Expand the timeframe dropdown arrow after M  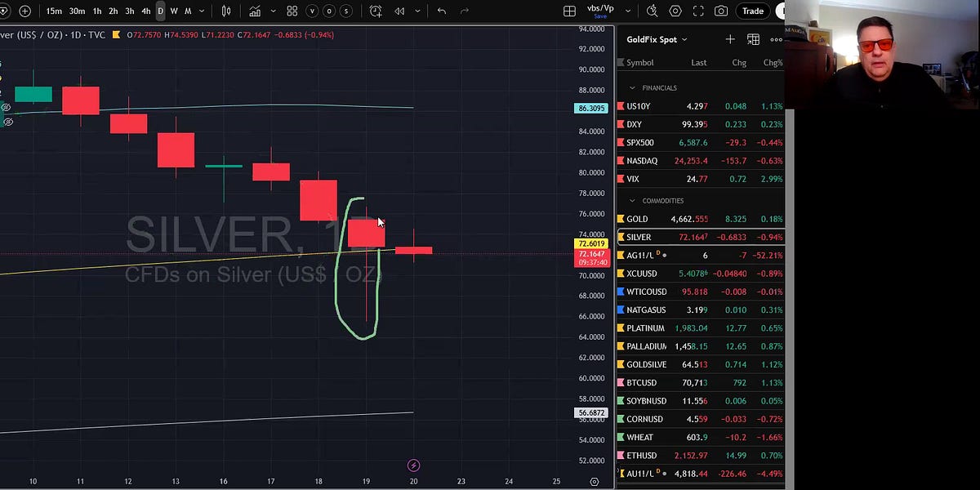pyautogui.click(x=202, y=11)
